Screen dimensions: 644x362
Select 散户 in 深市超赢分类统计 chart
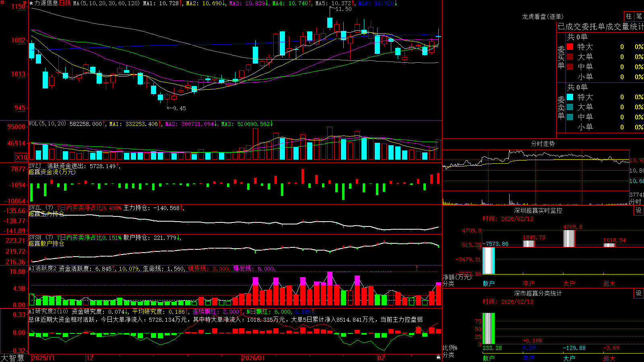[489, 358]
